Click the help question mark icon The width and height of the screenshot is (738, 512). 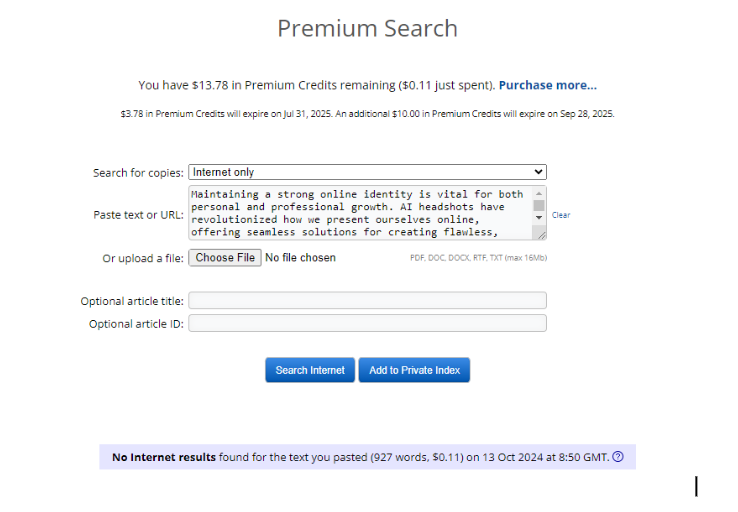pos(618,457)
